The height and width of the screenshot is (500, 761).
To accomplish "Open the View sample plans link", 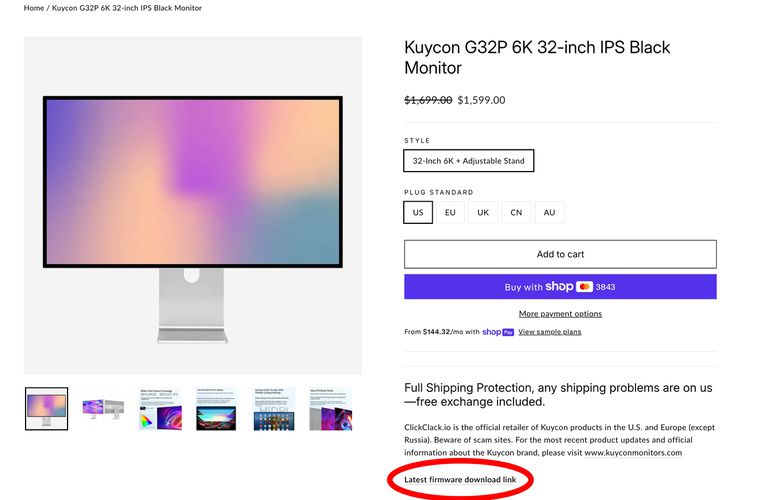I will 549,332.
